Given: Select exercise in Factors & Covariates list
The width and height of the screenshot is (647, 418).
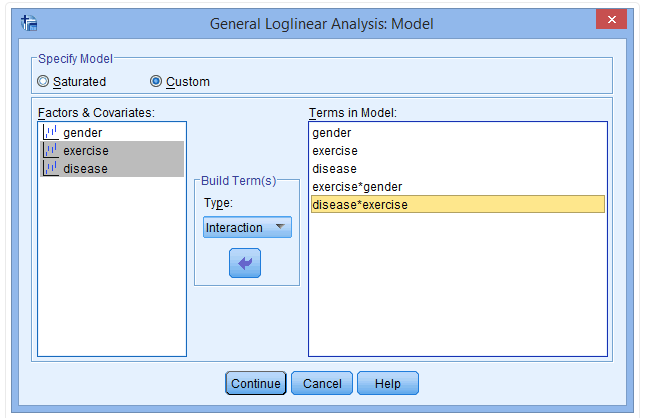Looking at the screenshot, I should 85,150.
